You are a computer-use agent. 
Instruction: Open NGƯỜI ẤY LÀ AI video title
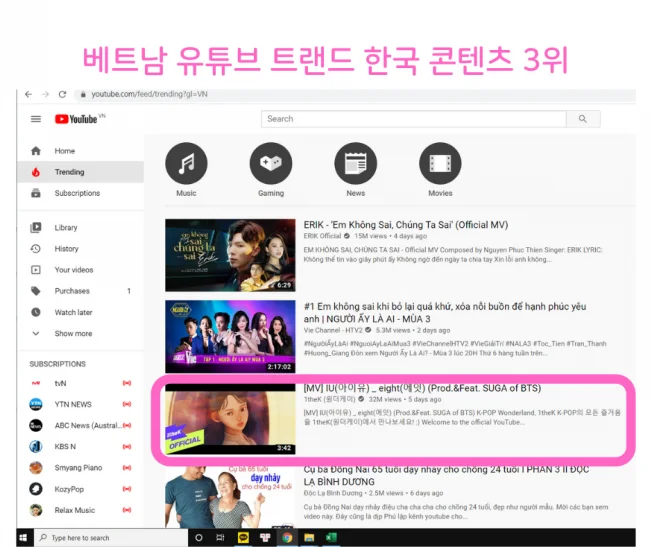445,313
